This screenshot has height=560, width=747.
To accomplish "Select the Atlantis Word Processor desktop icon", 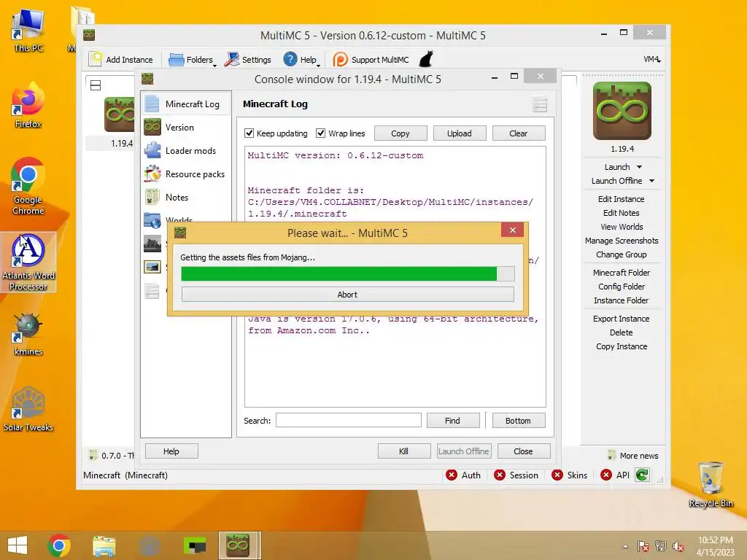I will pos(28,262).
